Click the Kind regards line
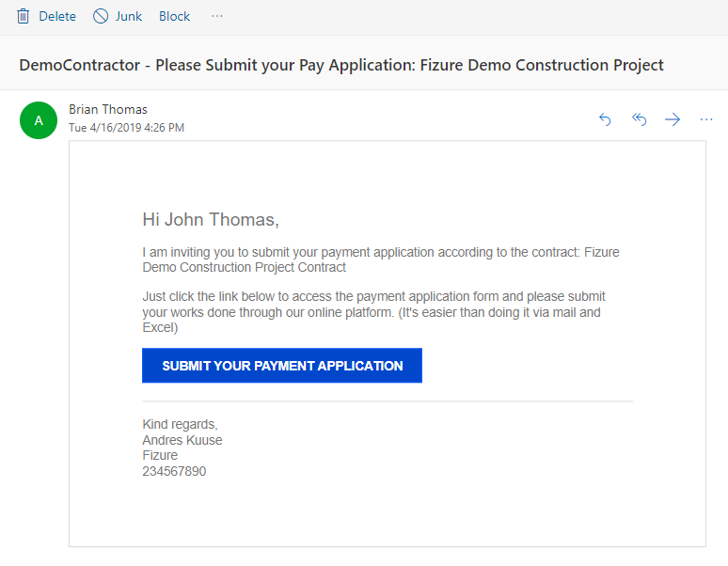The width and height of the screenshot is (728, 566). coord(181,425)
